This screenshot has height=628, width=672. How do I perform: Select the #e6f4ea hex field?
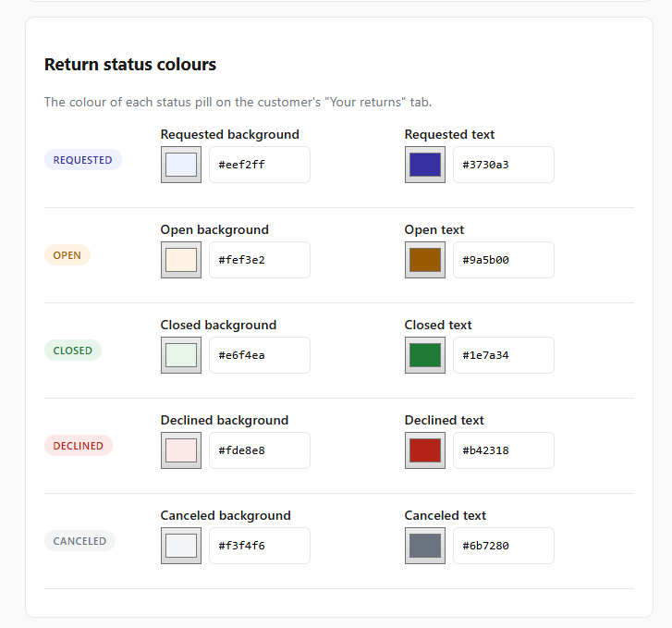260,355
